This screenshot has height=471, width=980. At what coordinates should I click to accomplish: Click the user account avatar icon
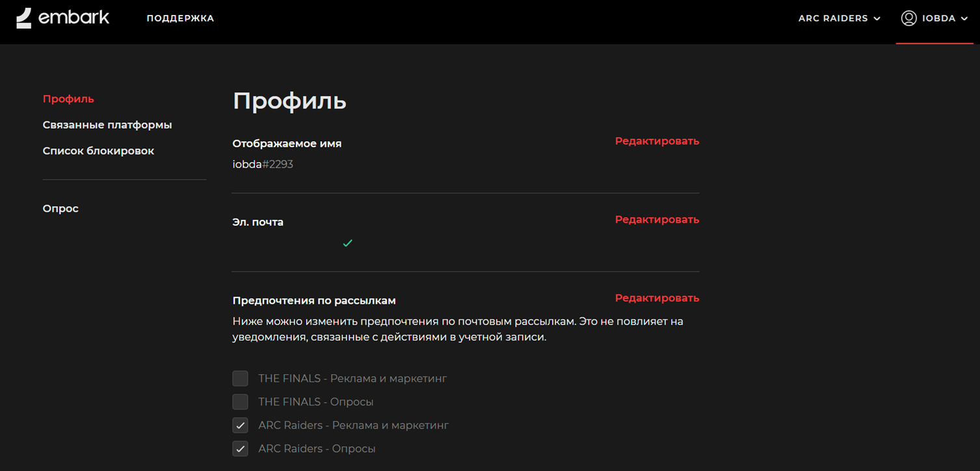tap(908, 18)
